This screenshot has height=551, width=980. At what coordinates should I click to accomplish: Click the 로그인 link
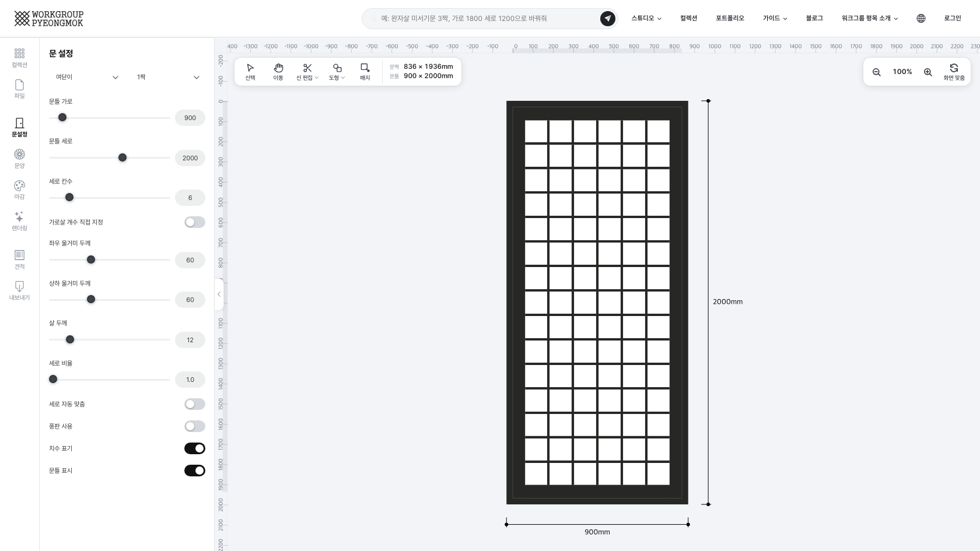coord(953,19)
